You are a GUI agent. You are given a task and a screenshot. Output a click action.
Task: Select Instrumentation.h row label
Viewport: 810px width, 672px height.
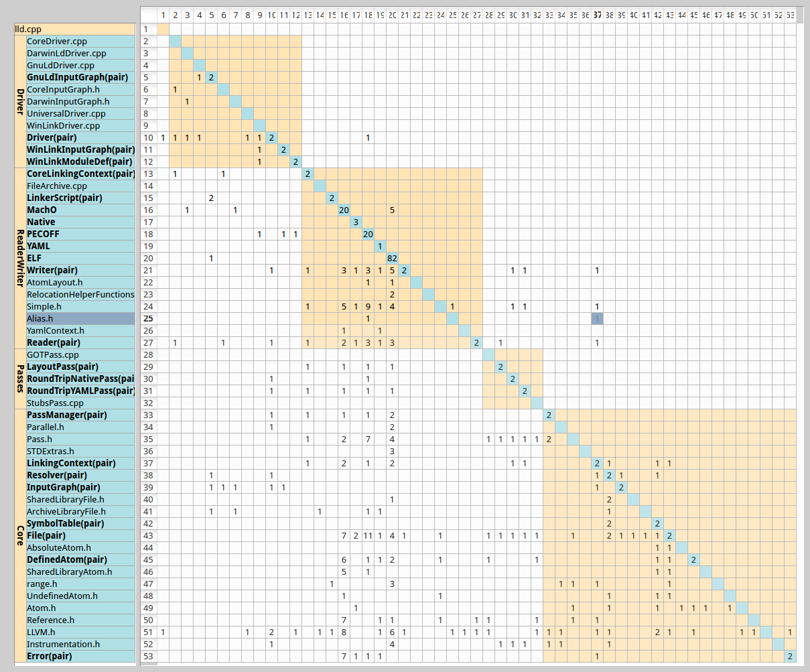[x=80, y=645]
